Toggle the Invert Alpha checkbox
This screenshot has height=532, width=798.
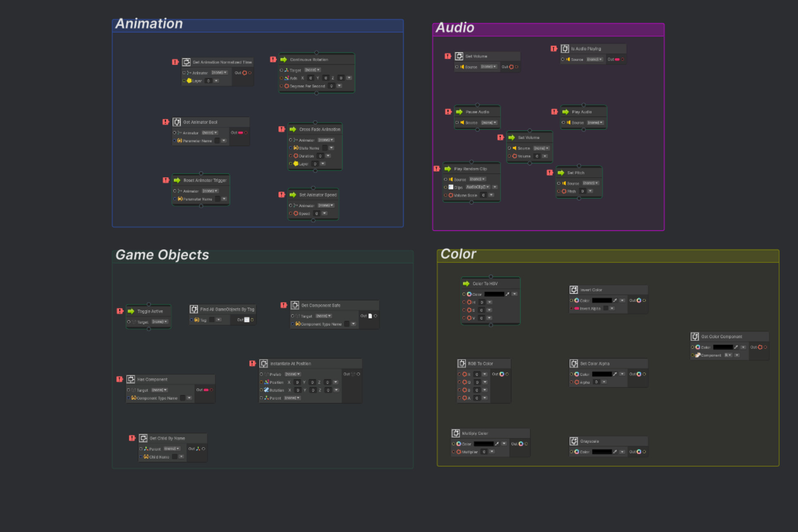coord(606,309)
